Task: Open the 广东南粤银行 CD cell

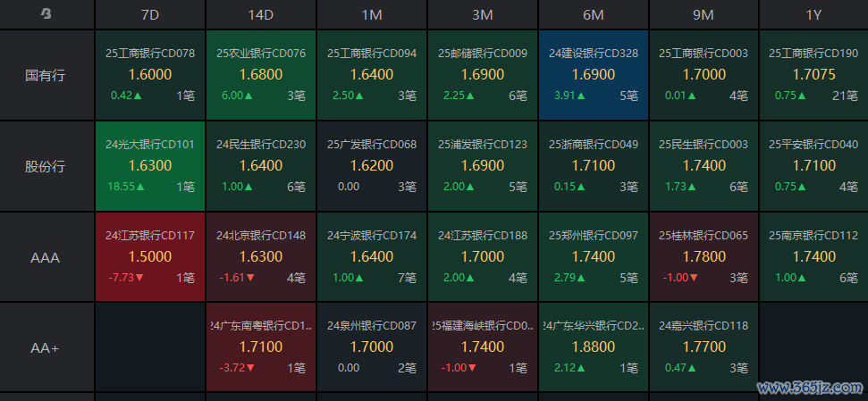Action: point(261,347)
